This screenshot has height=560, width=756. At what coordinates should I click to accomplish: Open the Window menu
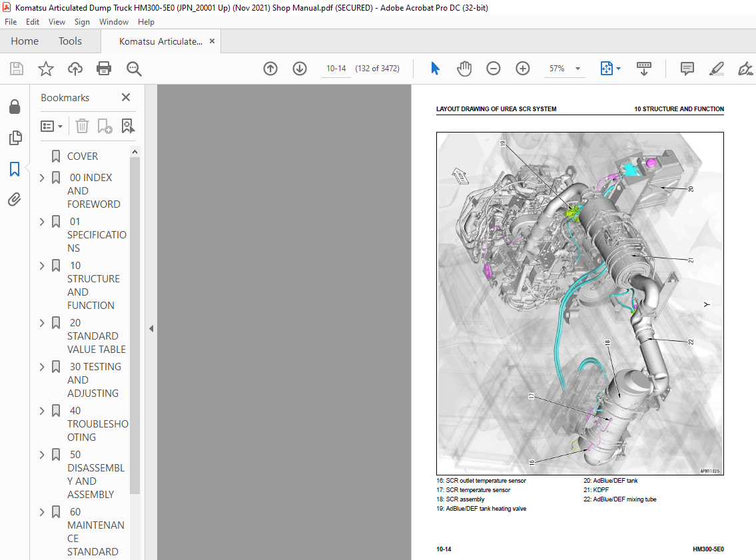pos(114,22)
